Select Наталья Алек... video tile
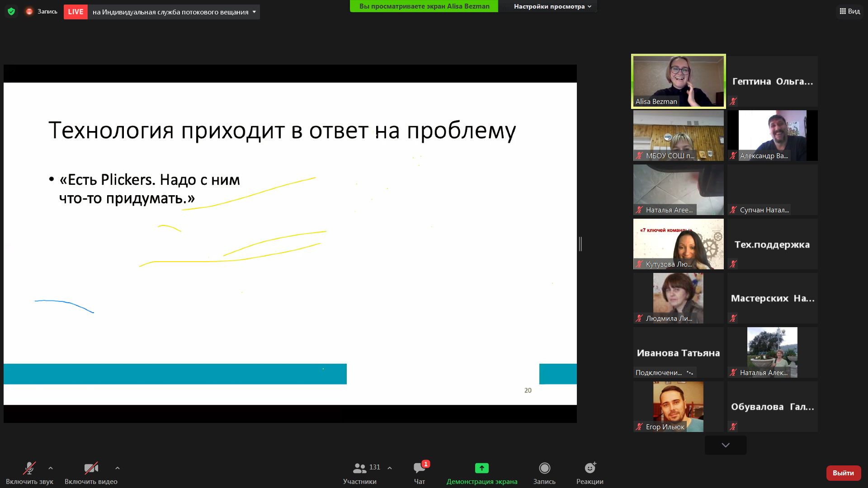 pos(773,352)
